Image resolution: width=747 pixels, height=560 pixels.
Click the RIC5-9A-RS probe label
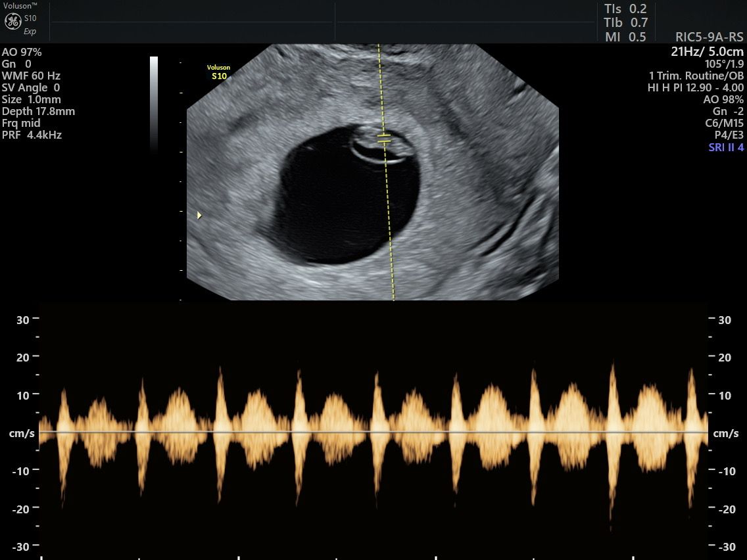tap(710, 37)
